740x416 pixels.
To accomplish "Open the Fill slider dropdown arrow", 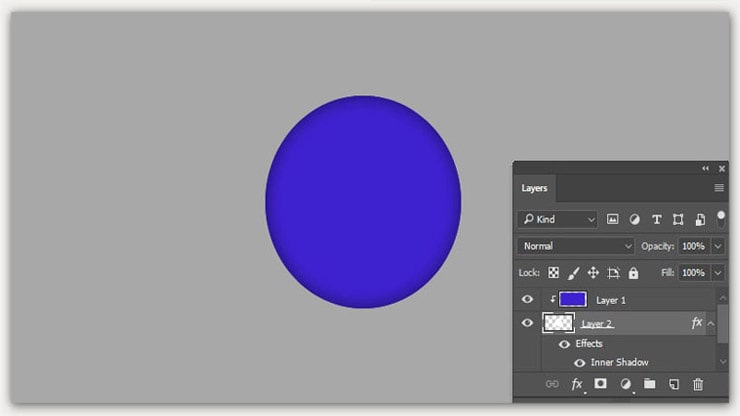I will pos(718,272).
